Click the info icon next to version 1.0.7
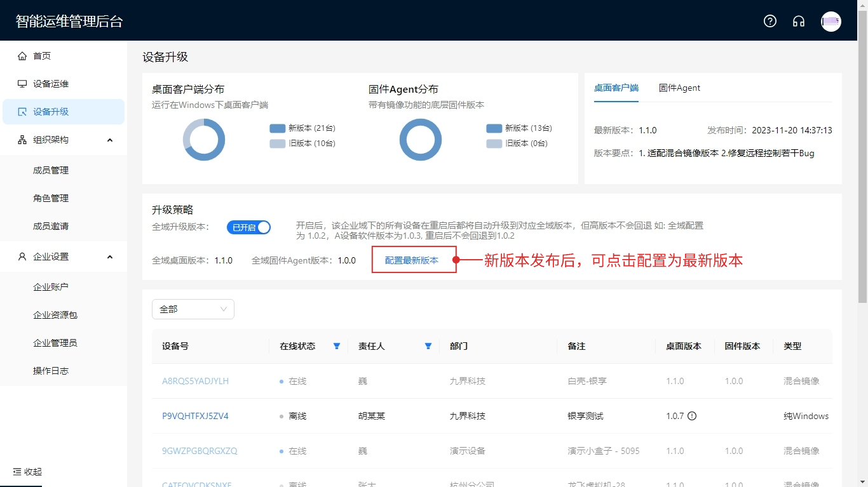This screenshot has width=868, height=487. click(692, 416)
